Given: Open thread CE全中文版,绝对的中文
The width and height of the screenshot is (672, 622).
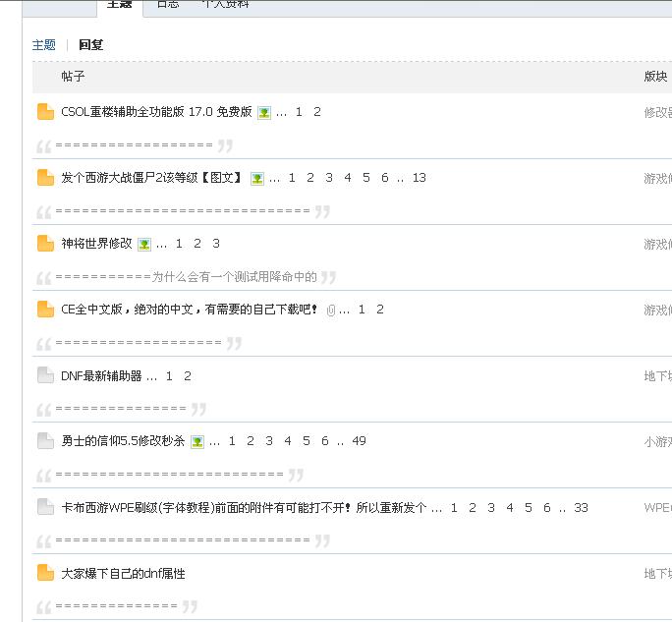Looking at the screenshot, I should point(189,310).
